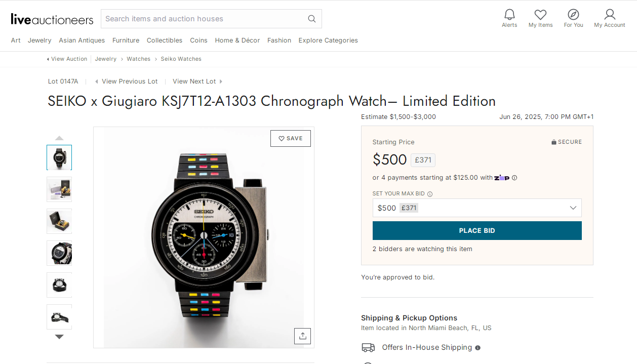Click the For You icon

pyautogui.click(x=573, y=15)
